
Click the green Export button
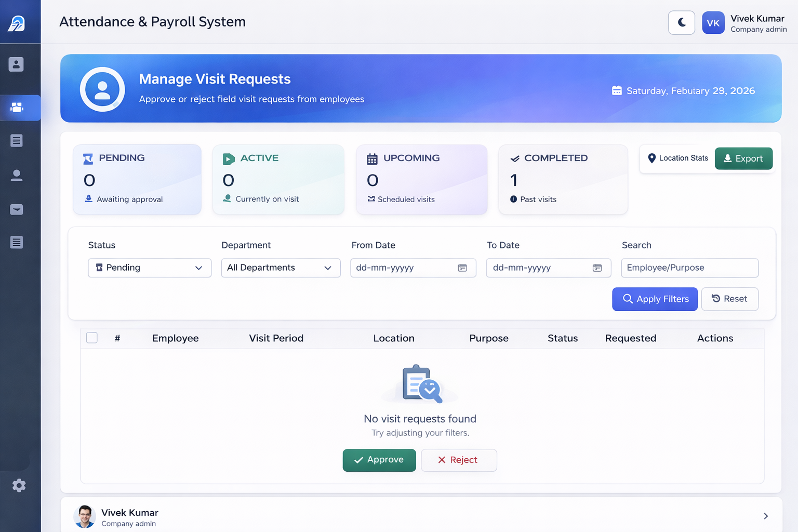click(x=743, y=158)
